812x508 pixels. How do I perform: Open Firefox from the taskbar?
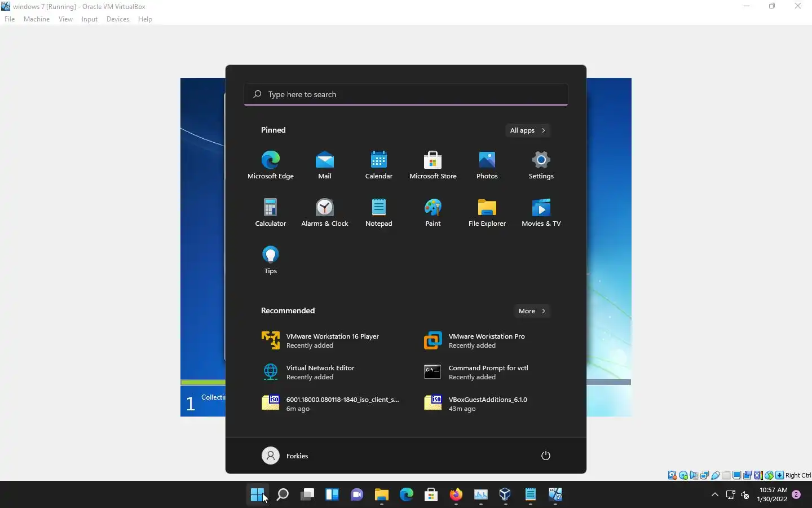pyautogui.click(x=456, y=495)
